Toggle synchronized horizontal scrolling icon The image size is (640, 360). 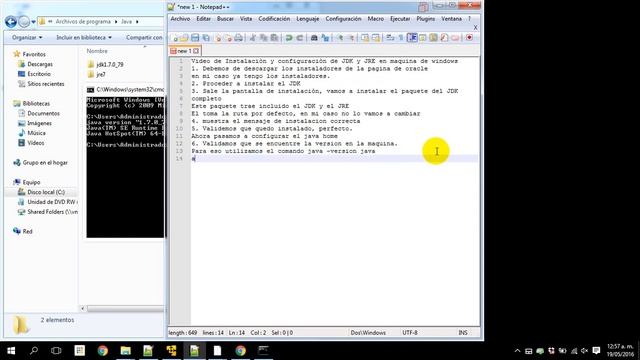pyautogui.click(x=376, y=38)
